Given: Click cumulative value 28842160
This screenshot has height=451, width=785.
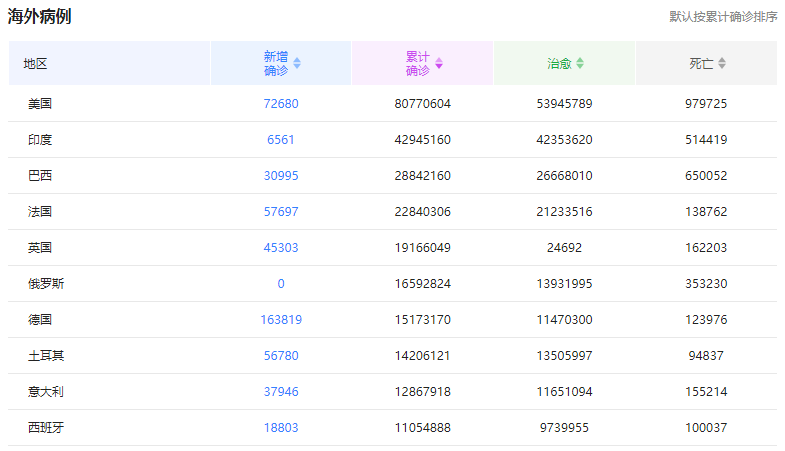Looking at the screenshot, I should [x=423, y=176].
